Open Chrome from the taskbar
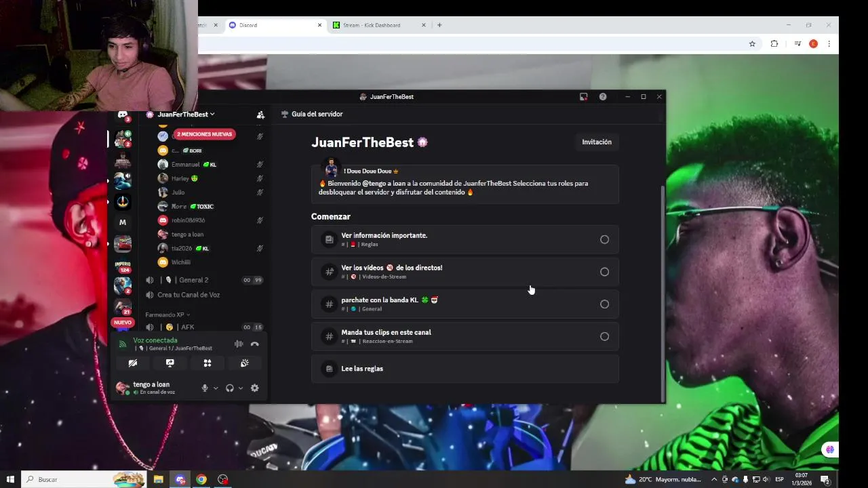868x488 pixels. coord(201,479)
